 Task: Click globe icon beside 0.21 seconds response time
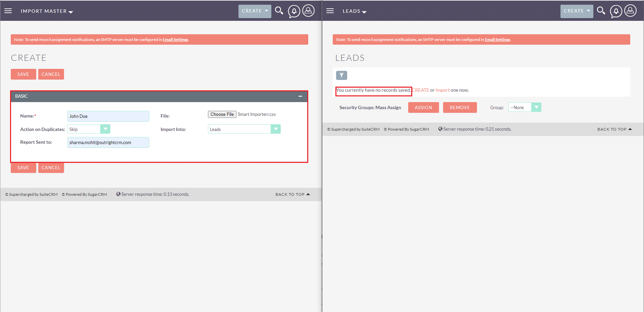pyautogui.click(x=440, y=129)
